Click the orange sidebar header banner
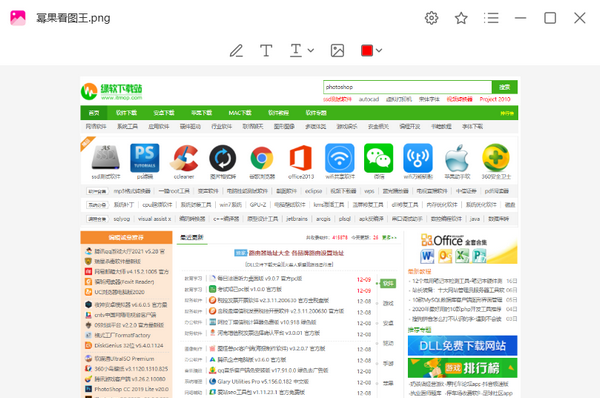The image size is (600, 413). coord(126,237)
